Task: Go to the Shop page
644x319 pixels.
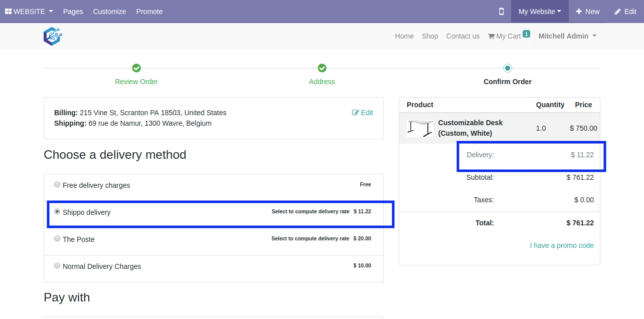Action: [x=430, y=36]
